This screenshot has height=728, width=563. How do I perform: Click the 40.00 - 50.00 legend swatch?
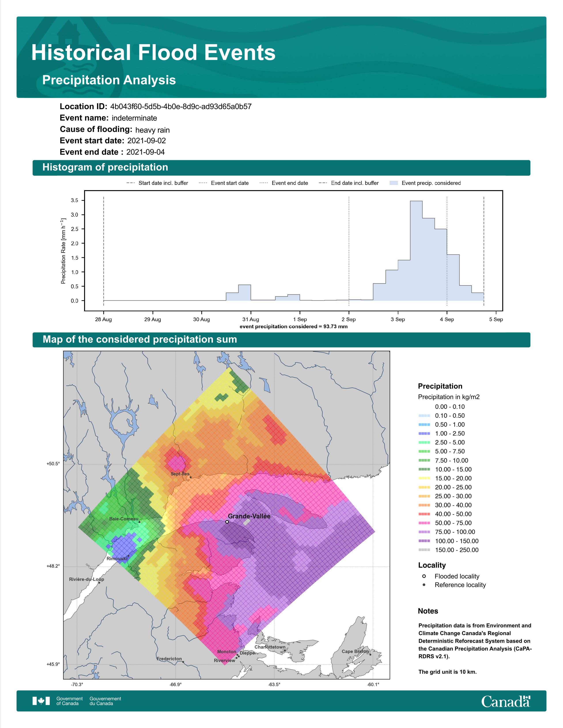424,514
